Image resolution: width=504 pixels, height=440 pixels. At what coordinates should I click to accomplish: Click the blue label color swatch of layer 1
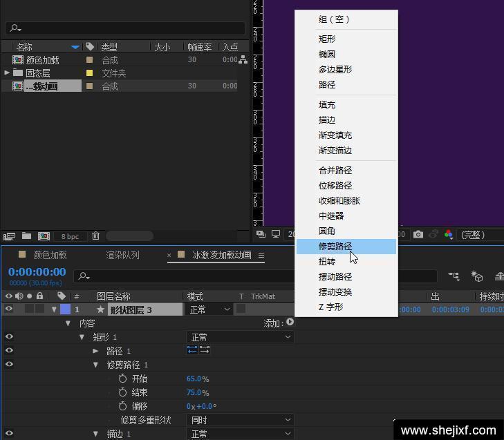pyautogui.click(x=65, y=309)
